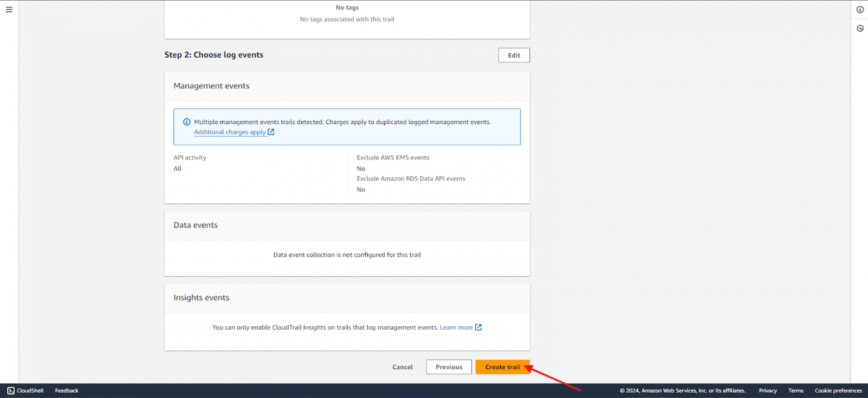This screenshot has width=868, height=398.
Task: Click the Amazon Web Services copyright text
Action: [683, 390]
